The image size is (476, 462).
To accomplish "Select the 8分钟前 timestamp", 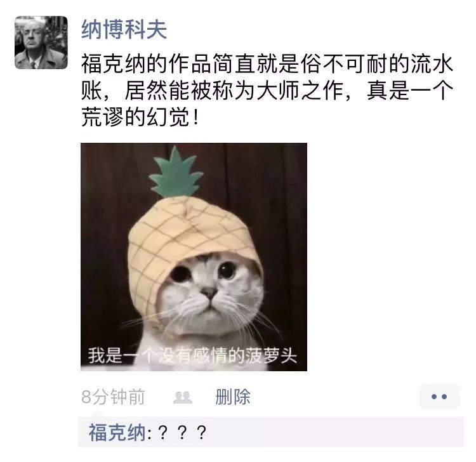I will [x=113, y=397].
